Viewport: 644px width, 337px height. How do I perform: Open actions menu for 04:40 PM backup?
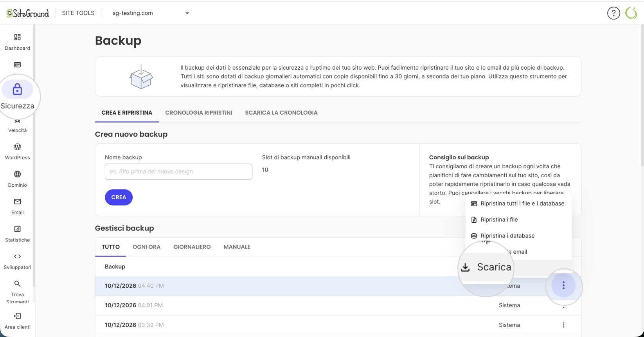(563, 285)
